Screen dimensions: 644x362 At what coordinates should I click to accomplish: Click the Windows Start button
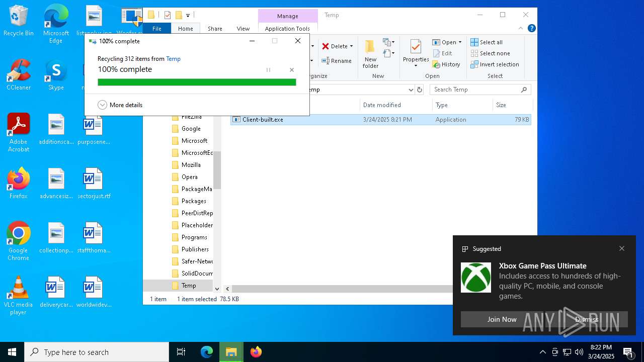pyautogui.click(x=12, y=352)
